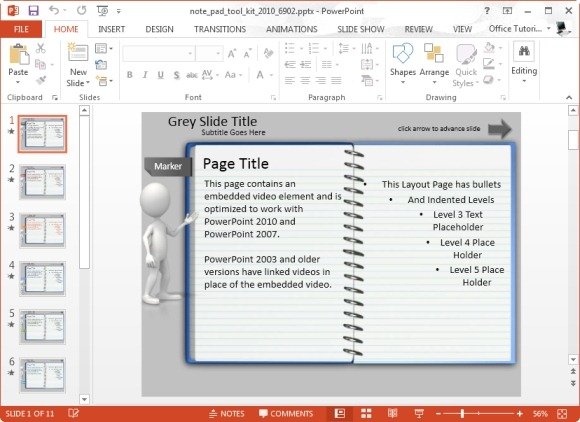This screenshot has width=580, height=422.
Task: Open the font name combo box
Action: point(159,54)
